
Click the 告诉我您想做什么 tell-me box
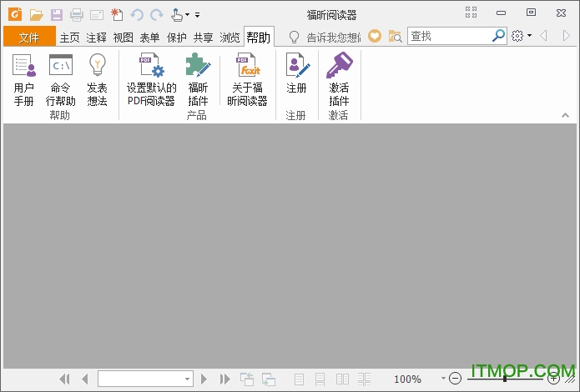pos(325,37)
